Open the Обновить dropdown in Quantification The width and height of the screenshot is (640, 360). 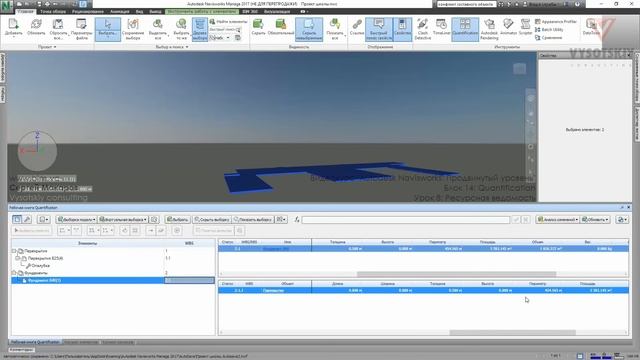coord(595,220)
